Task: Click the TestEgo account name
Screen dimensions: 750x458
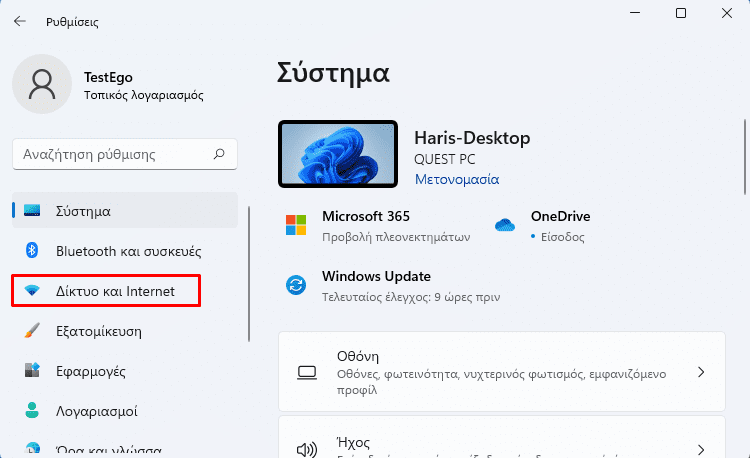Action: click(108, 77)
